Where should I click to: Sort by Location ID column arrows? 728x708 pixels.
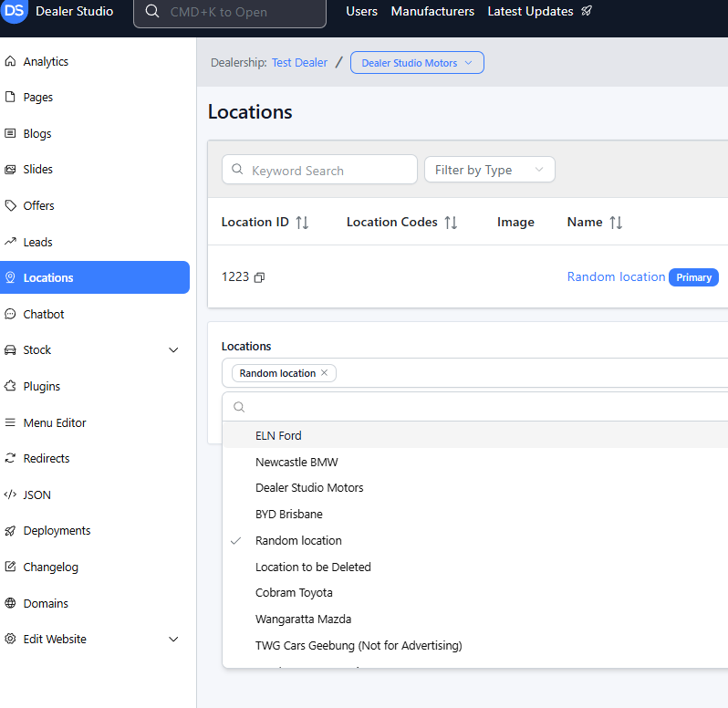(302, 223)
